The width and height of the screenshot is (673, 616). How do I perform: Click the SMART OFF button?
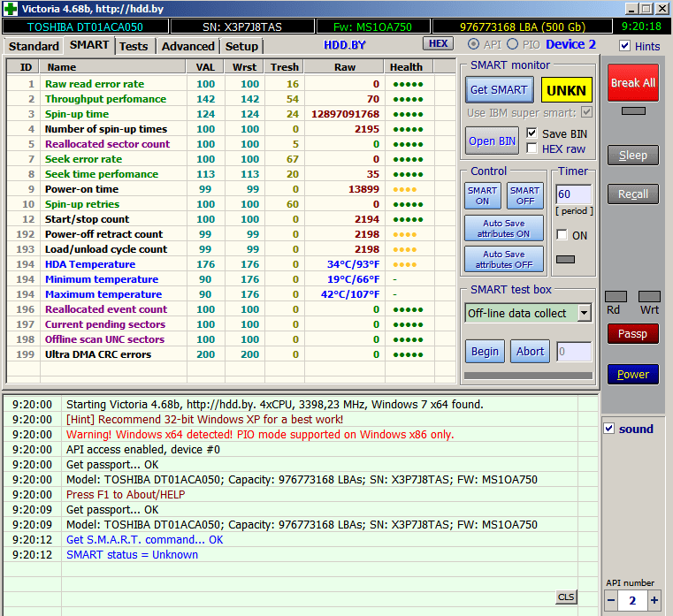point(525,195)
